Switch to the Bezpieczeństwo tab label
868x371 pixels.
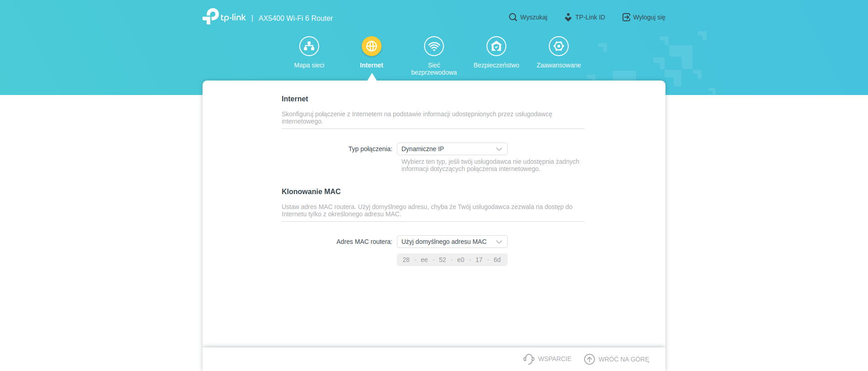click(x=496, y=65)
